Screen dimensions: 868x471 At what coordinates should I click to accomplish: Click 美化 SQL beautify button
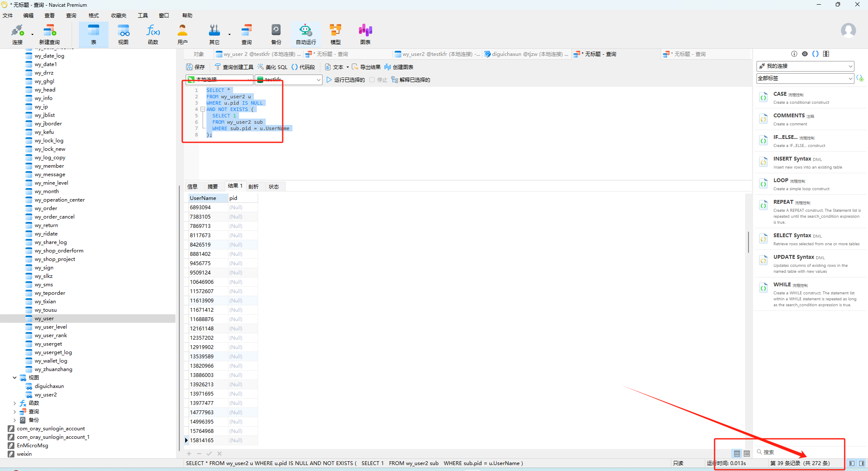[x=272, y=67]
